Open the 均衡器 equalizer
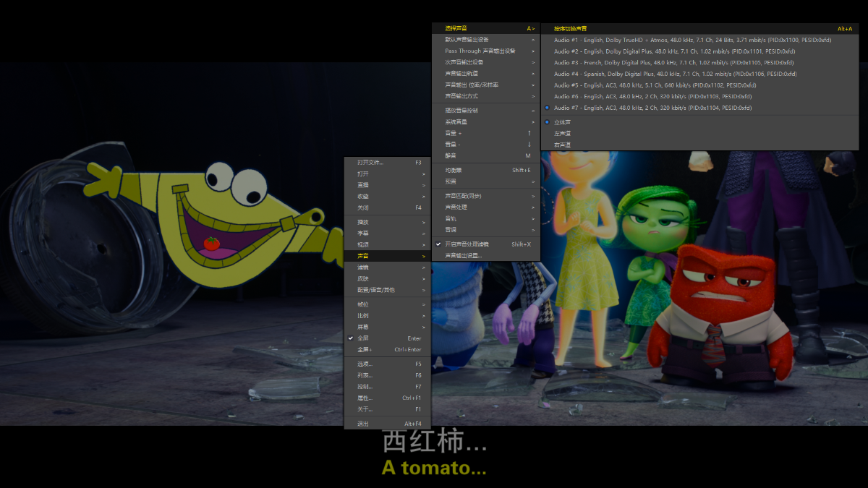Screen dimensions: 868x488 [x=454, y=170]
